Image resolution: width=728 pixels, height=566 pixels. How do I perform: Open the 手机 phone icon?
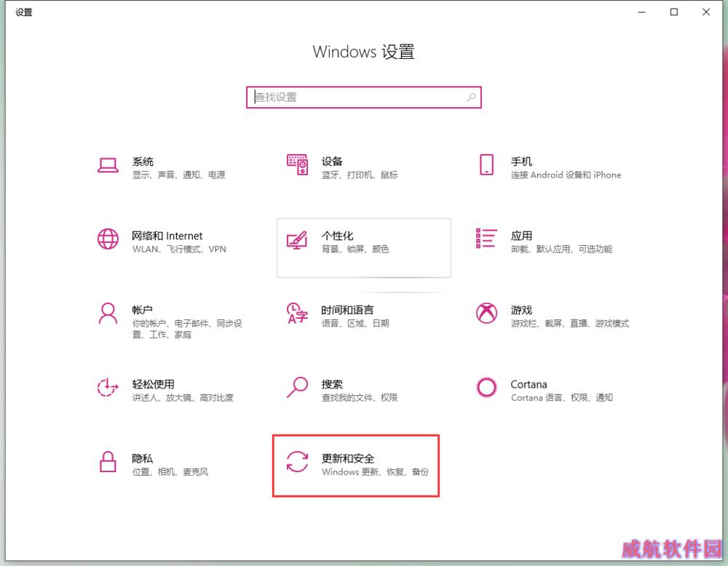486,164
